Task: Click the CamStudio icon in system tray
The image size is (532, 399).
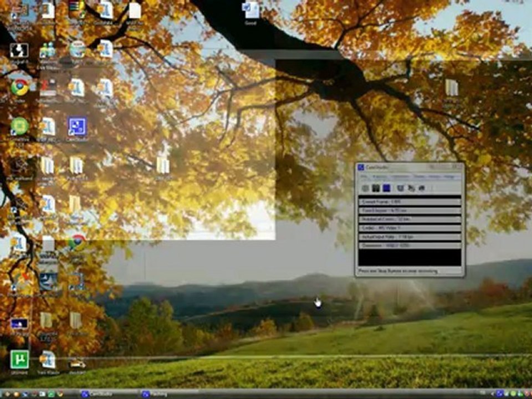Action: (499, 394)
